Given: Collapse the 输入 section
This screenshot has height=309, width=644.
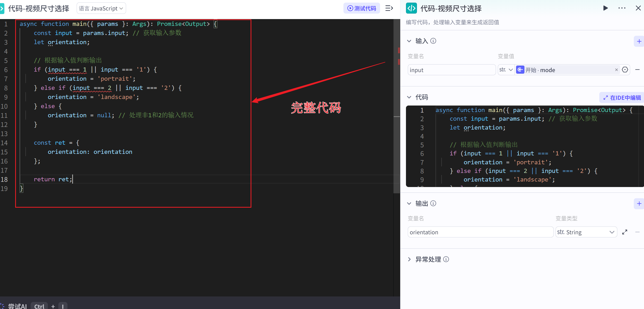Looking at the screenshot, I should pos(409,41).
